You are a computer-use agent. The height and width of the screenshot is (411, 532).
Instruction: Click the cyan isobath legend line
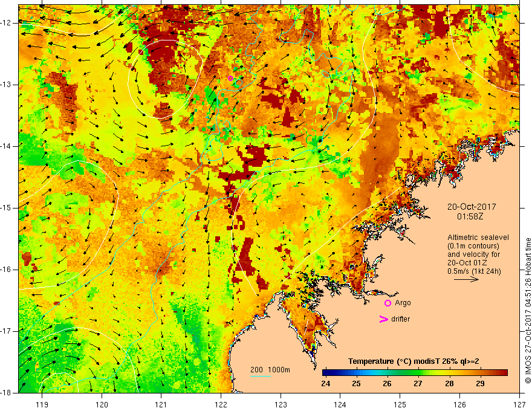click(x=261, y=377)
